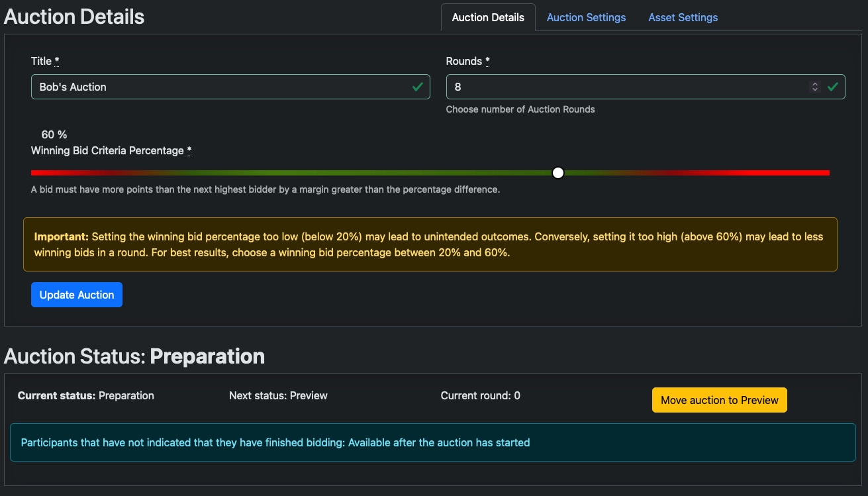Click the up arrow on the Rounds stepper
The height and width of the screenshot is (496, 868).
pyautogui.click(x=814, y=83)
